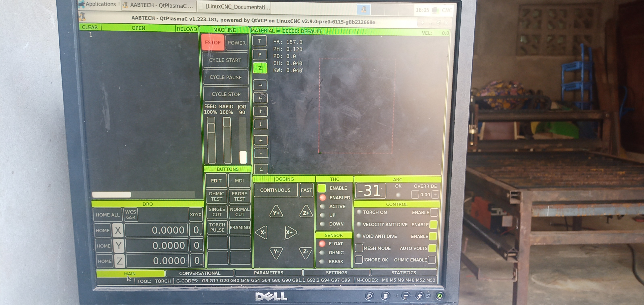The image size is (644, 305).
Task: Pan preview left with arrow button
Action: (260, 98)
